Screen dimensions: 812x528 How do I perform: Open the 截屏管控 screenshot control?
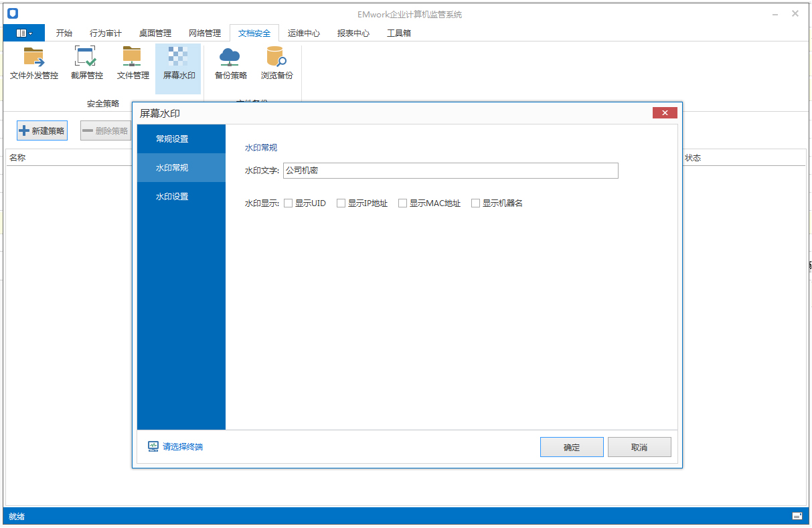(x=86, y=64)
